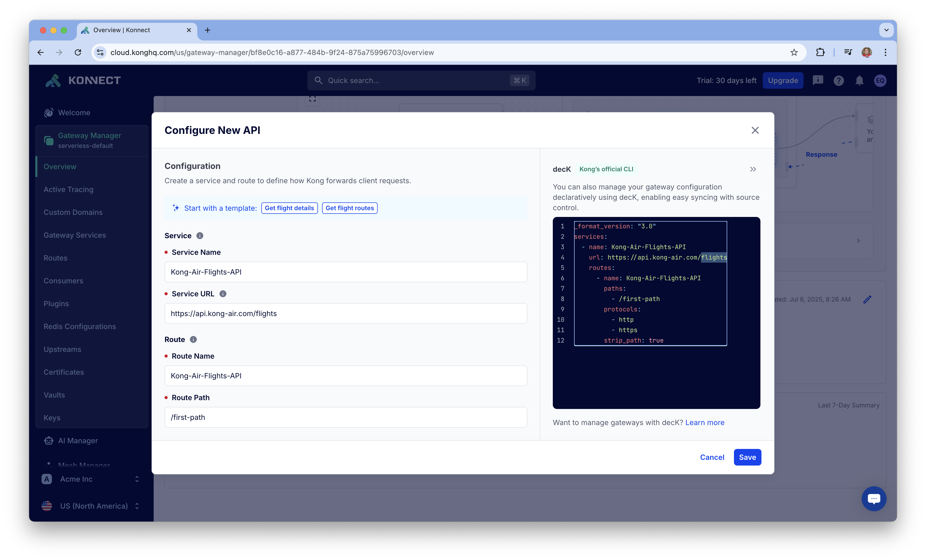
Task: Click the Route info icon
Action: click(x=193, y=339)
